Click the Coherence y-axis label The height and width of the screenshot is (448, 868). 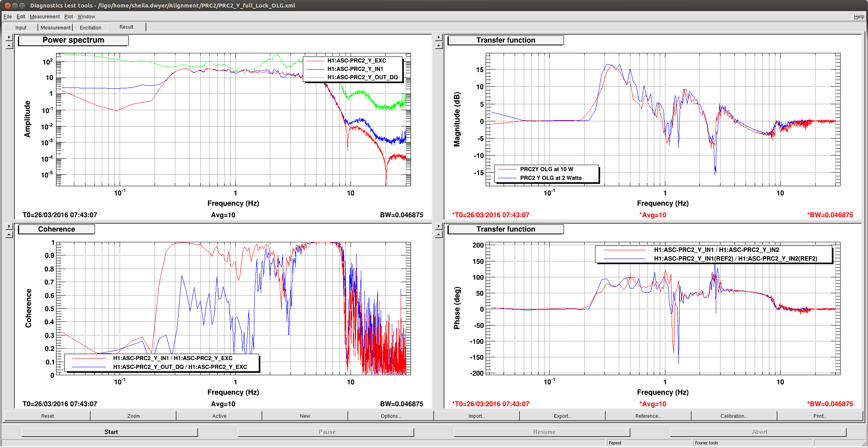coord(28,308)
